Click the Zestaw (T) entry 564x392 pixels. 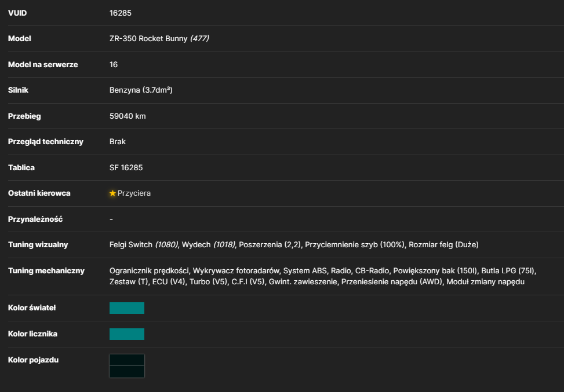[129, 281]
